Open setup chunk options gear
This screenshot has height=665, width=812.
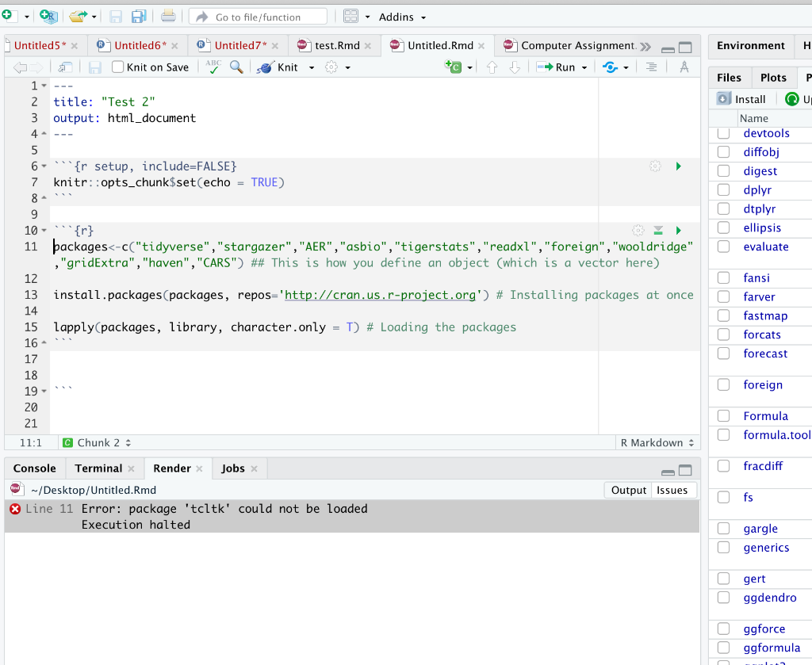[x=655, y=166]
